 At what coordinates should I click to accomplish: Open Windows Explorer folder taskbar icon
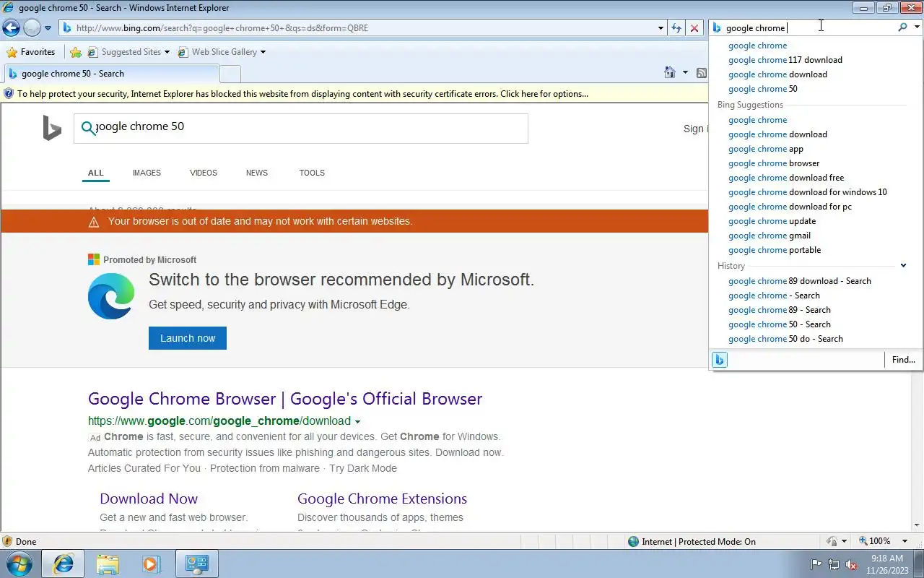[107, 564]
